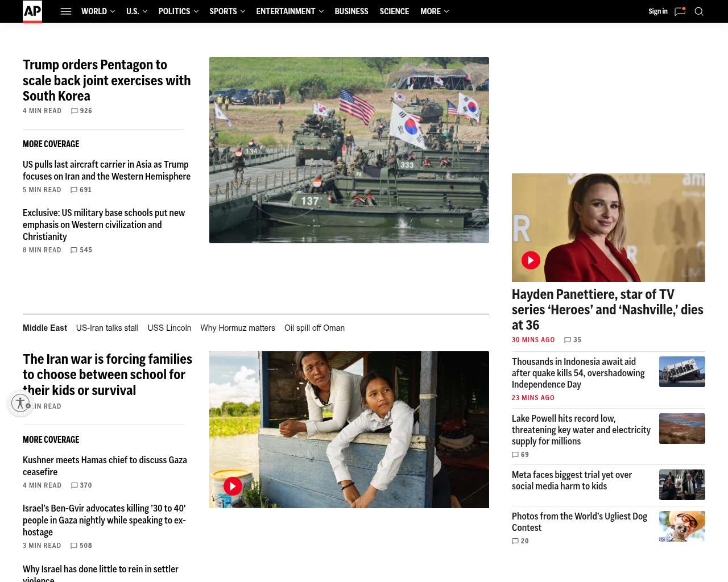Open 35 comments on Panettiere story
This screenshot has height=582, width=728.
click(573, 340)
